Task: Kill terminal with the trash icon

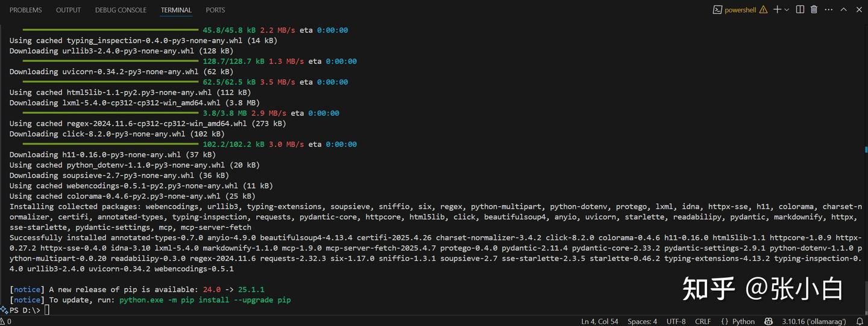Action: [x=814, y=10]
